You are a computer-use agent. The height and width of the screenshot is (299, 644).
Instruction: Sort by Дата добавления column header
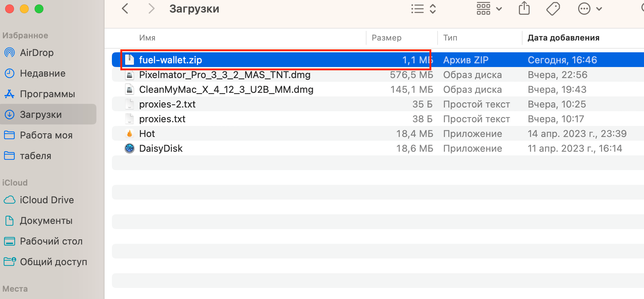[x=563, y=38]
